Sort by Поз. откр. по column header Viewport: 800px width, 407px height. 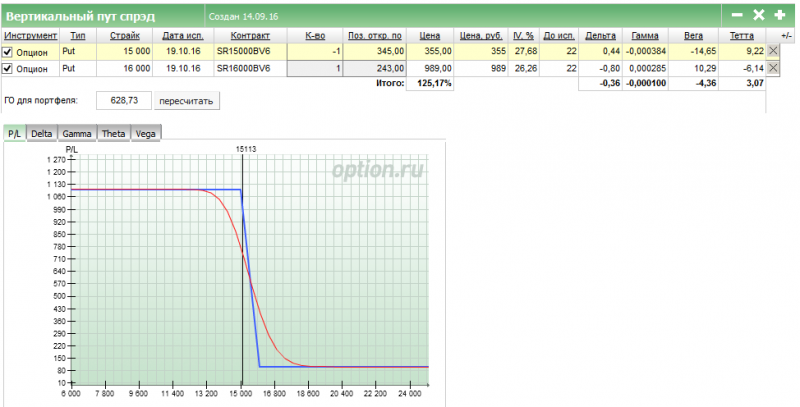tap(374, 36)
